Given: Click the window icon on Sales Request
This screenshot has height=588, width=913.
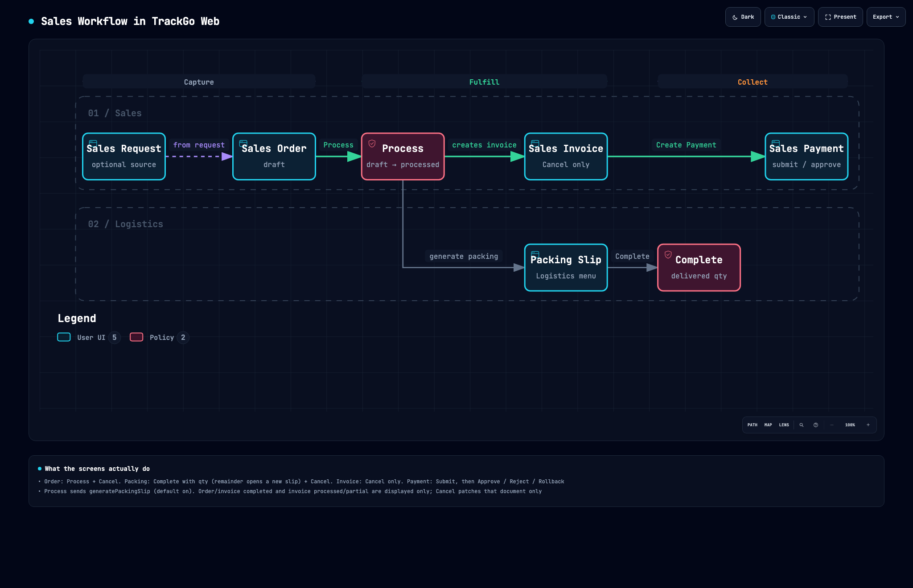Looking at the screenshot, I should (x=93, y=143).
